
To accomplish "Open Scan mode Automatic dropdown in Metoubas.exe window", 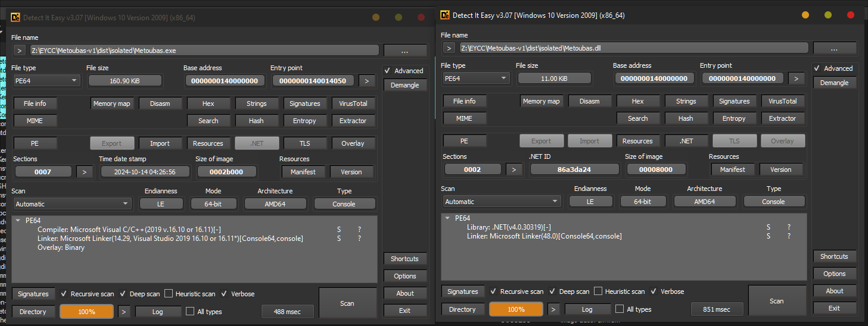I will (x=72, y=203).
